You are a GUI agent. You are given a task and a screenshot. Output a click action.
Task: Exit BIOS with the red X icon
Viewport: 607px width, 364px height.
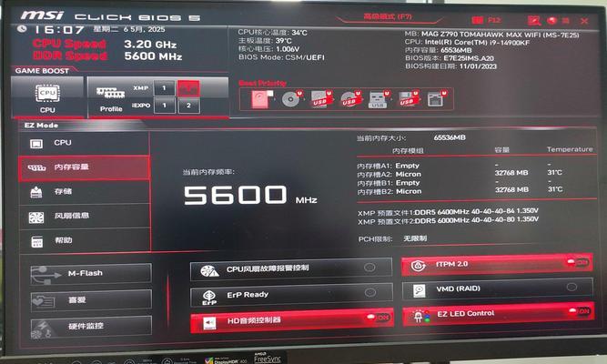(583, 21)
